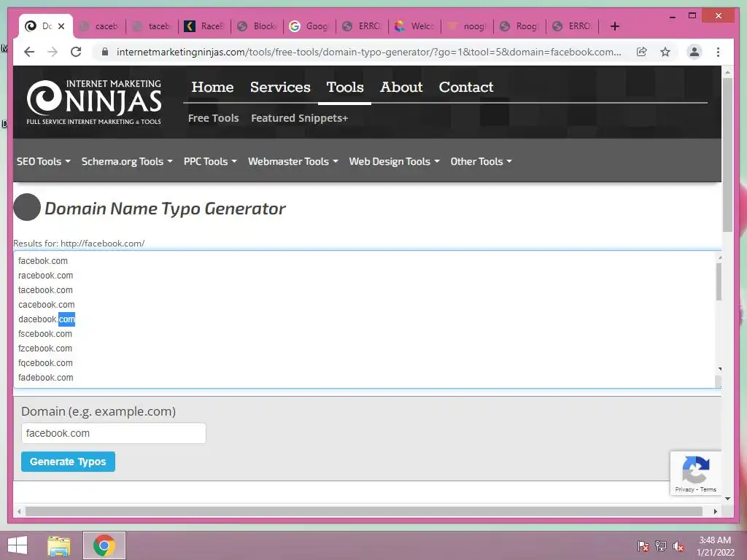Switch to the Google tab
This screenshot has width=747, height=560.
click(x=309, y=26)
